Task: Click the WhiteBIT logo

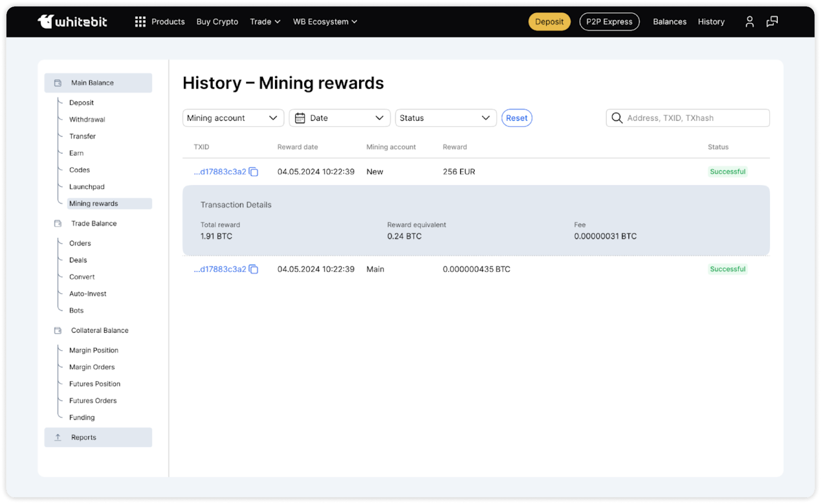Action: 72,22
